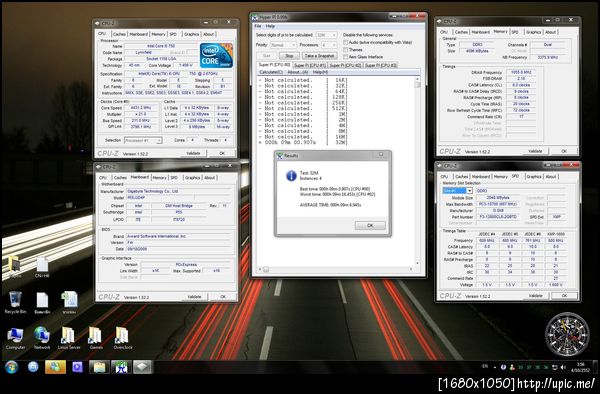Click the Hyper PI title bar icon

coord(256,18)
